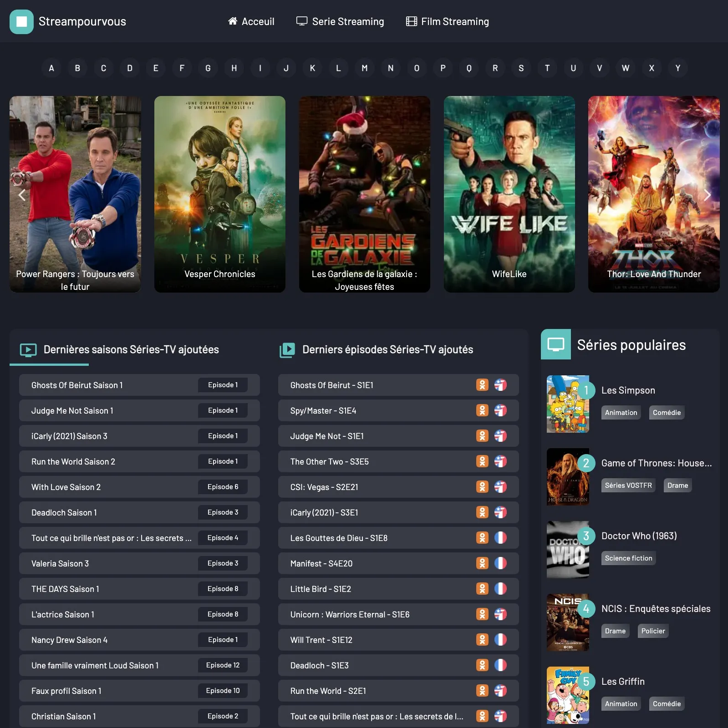Click Episode 6 badge for With Love
Image resolution: width=728 pixels, height=728 pixels.
pos(223,487)
